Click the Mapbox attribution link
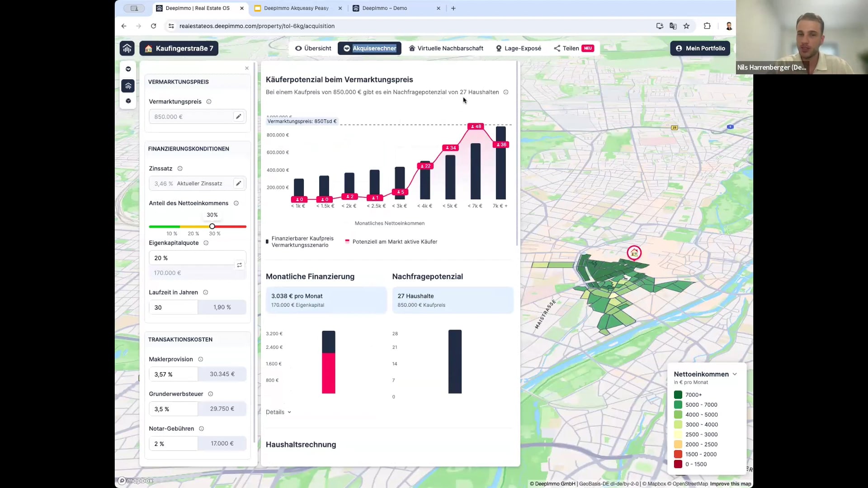 654,484
